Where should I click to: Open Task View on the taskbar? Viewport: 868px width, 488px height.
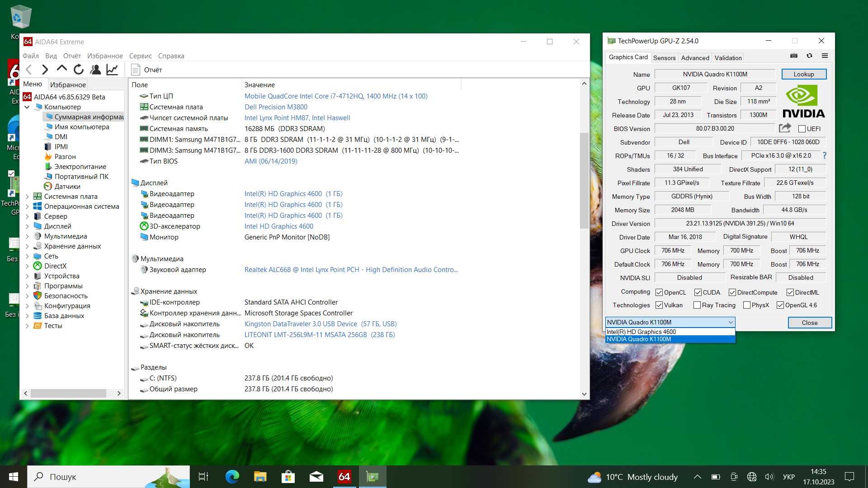[203, 477]
